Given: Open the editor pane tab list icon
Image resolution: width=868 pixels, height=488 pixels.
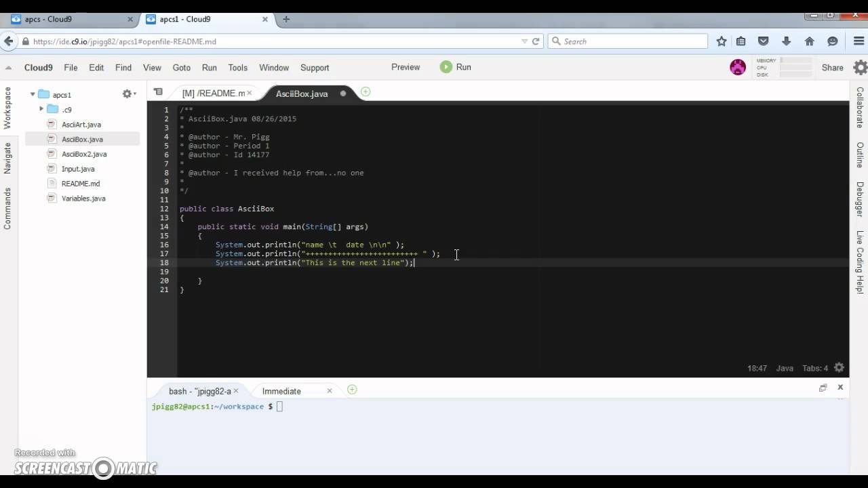Looking at the screenshot, I should coord(158,92).
